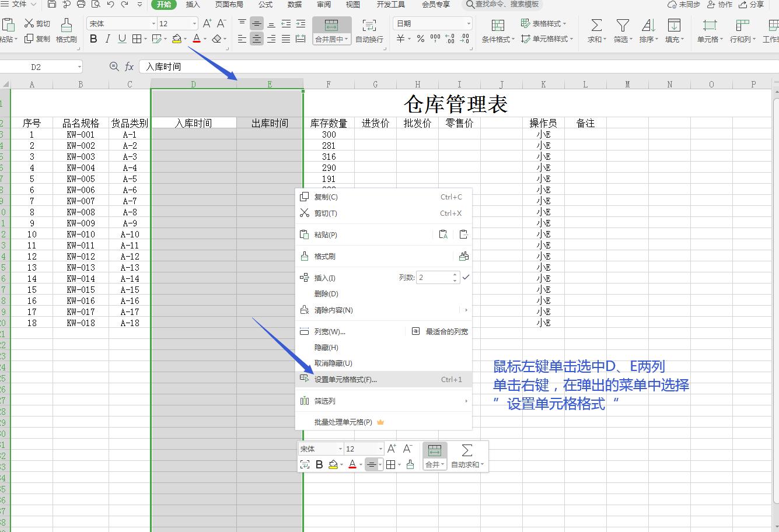
Task: Pick the red font color swatch
Action: (x=197, y=38)
